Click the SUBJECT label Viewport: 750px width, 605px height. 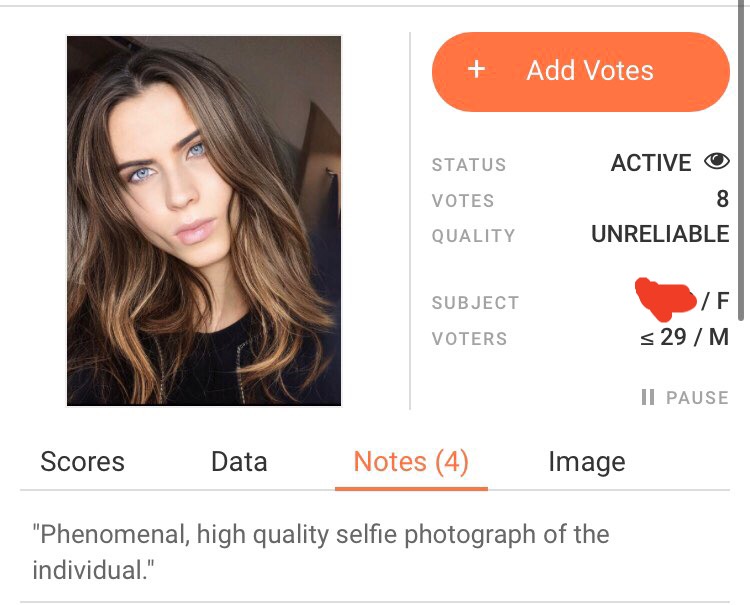click(475, 303)
